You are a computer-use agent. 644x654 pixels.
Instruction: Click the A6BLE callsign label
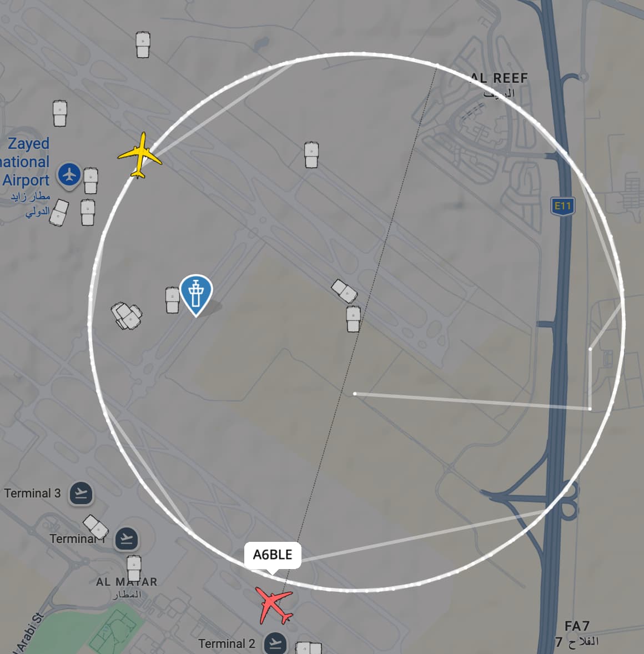[x=273, y=555]
